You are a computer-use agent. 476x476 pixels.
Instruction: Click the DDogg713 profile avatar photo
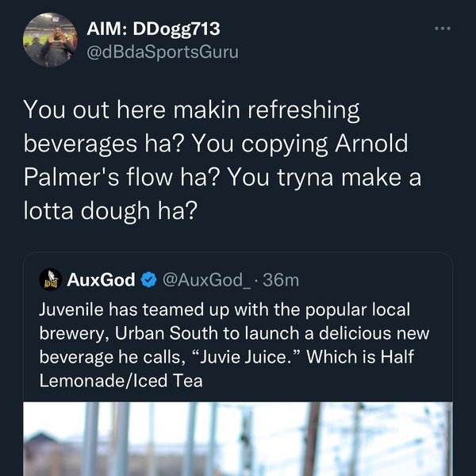50,40
